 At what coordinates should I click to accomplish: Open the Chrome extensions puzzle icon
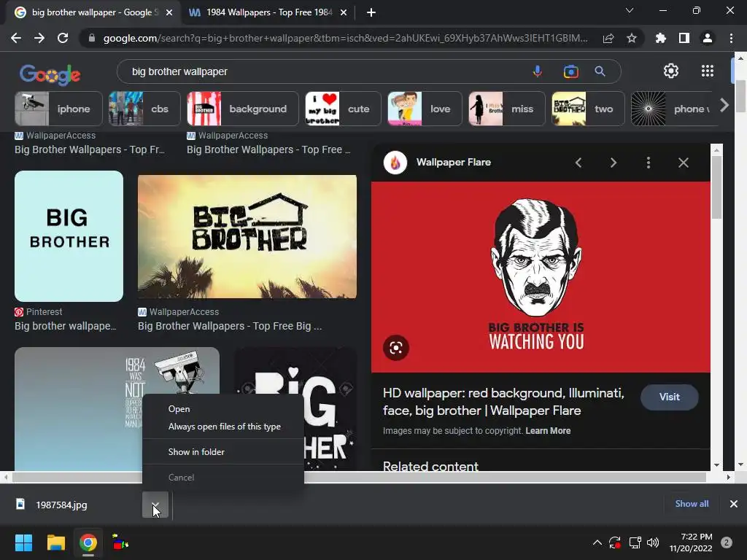[x=661, y=38]
